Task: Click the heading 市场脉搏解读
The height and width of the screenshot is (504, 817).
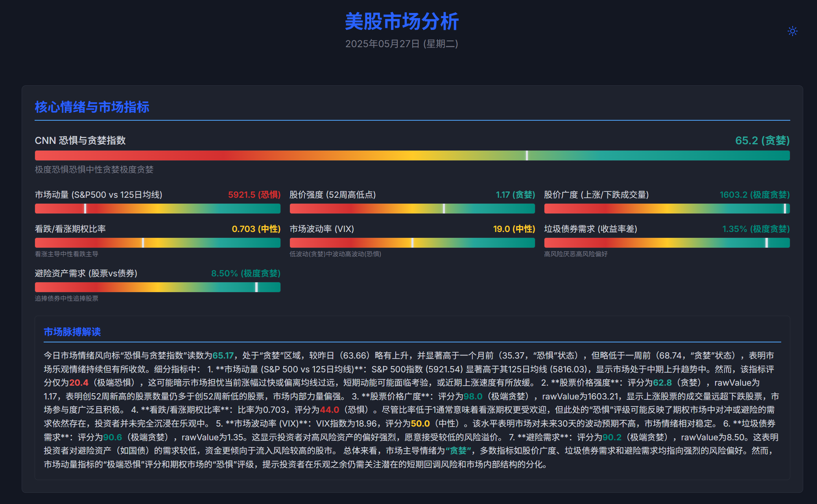Action: pos(72,332)
